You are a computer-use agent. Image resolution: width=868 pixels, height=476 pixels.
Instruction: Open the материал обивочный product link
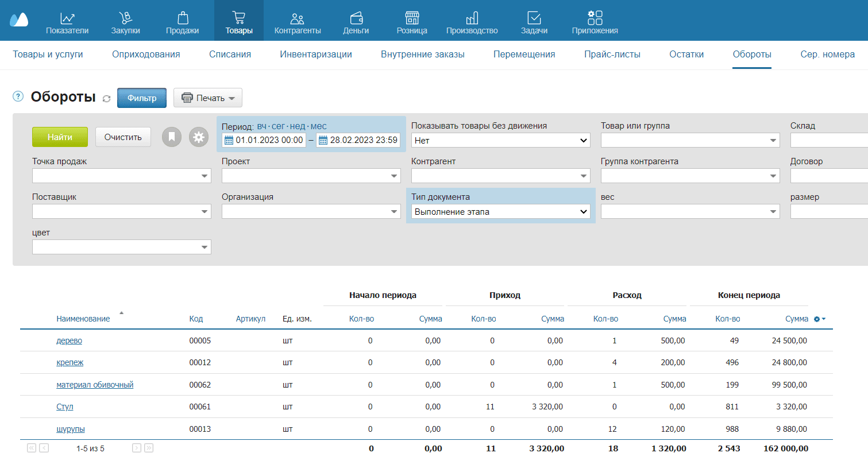click(95, 385)
